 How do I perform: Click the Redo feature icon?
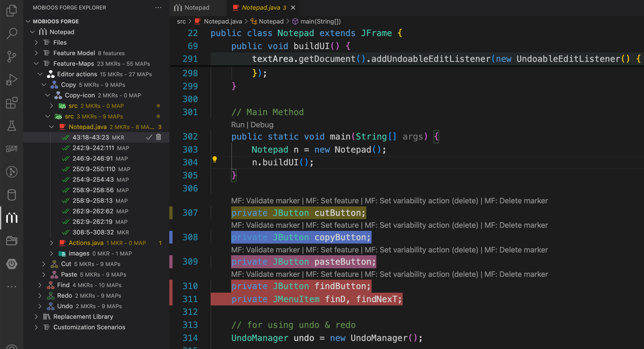click(x=50, y=295)
